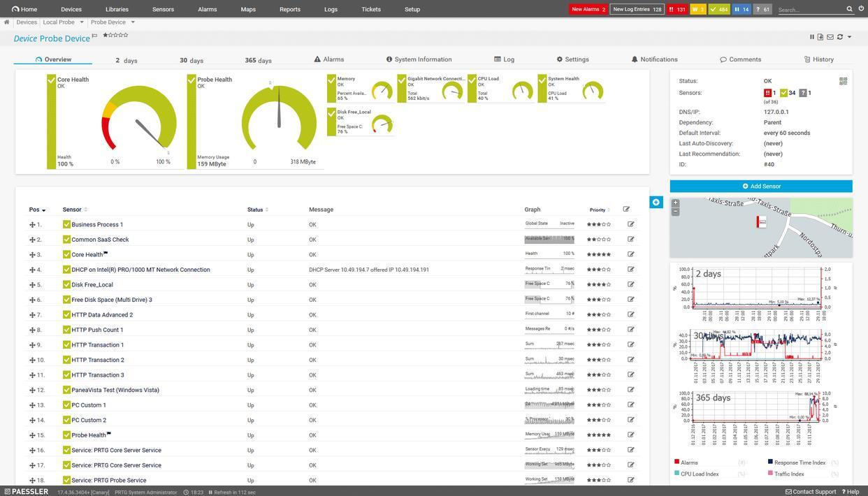Open the Maps menu
This screenshot has height=496, width=868.
248,9
